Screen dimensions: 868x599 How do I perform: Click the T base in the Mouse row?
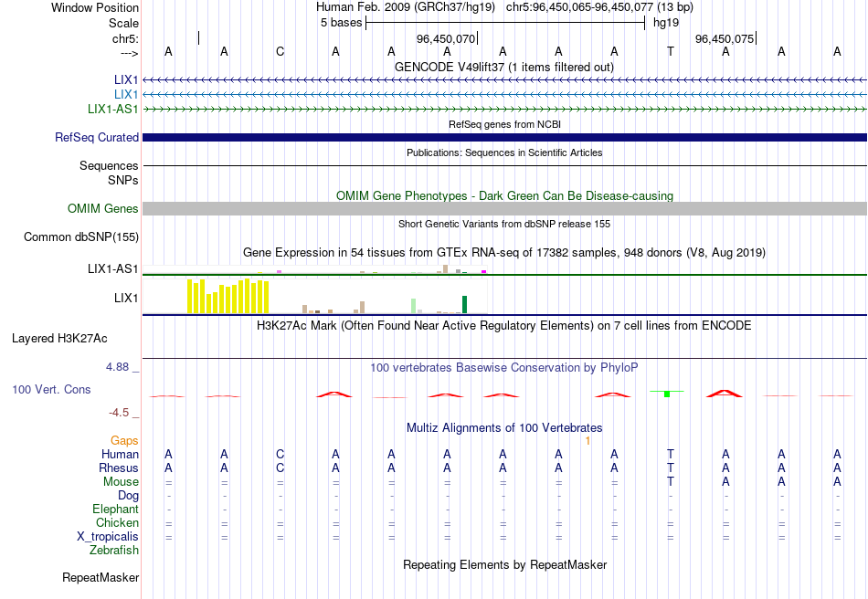[671, 482]
